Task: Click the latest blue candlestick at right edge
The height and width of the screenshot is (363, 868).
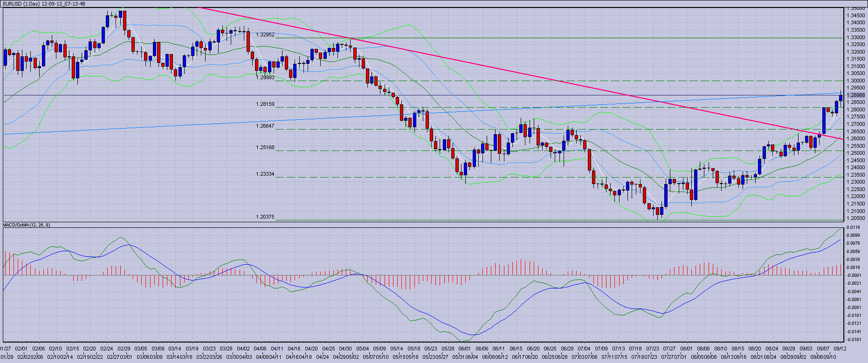Action: coord(840,97)
